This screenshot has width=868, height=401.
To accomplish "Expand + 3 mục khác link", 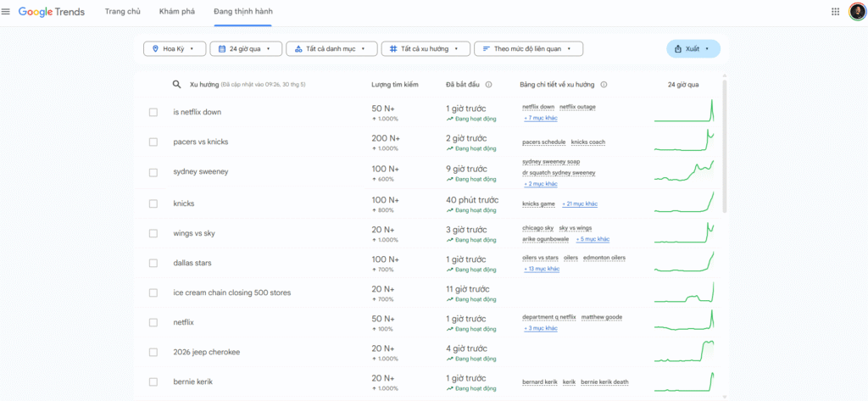I will tap(540, 328).
